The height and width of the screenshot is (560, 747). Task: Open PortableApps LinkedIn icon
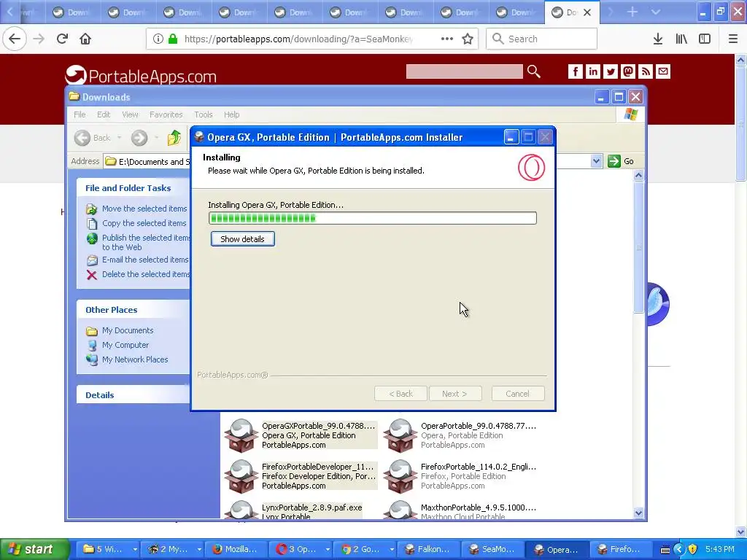592,71
